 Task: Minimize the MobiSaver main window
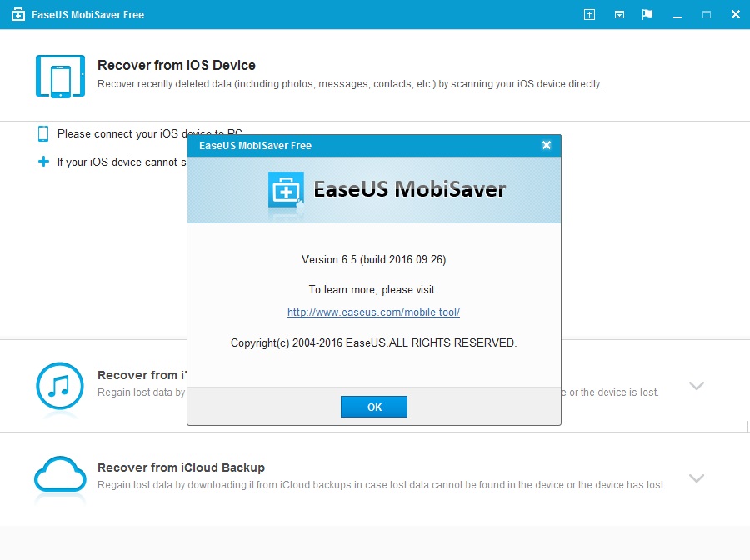(677, 17)
